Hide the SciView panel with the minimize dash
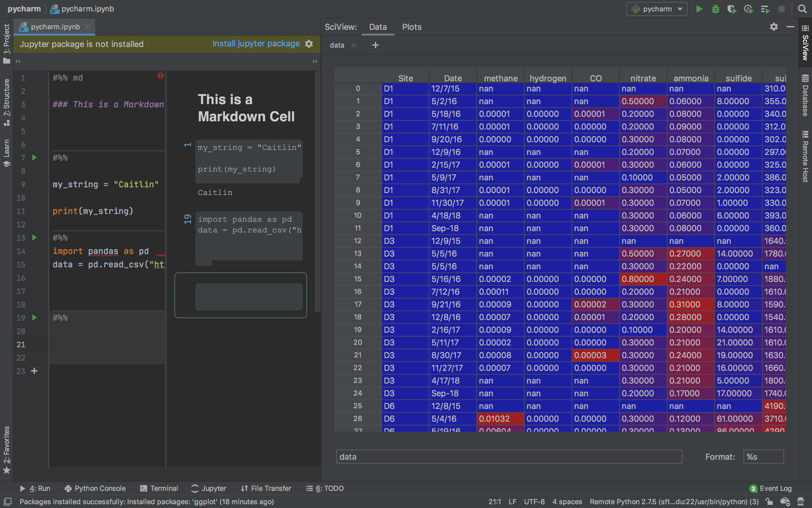 tap(790, 27)
